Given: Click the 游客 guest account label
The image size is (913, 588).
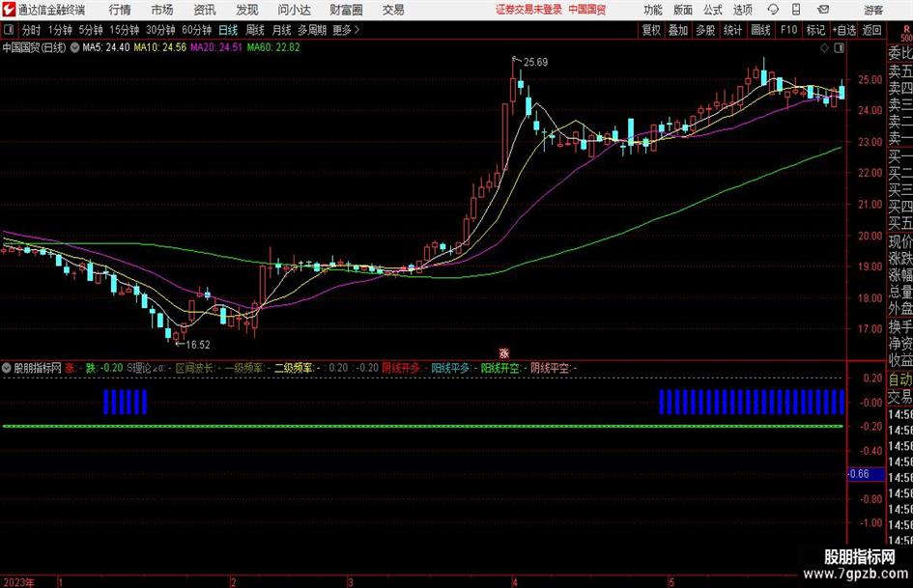Looking at the screenshot, I should pyautogui.click(x=873, y=10).
